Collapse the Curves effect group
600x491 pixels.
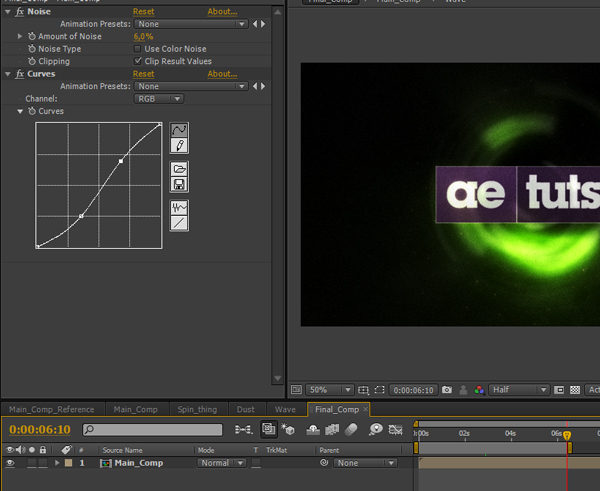[8, 74]
